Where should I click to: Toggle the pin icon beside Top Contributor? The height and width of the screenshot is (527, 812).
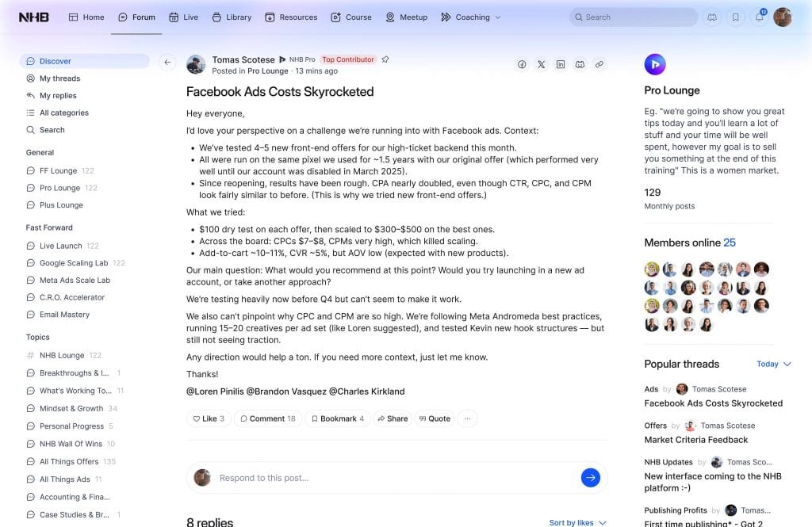point(385,59)
